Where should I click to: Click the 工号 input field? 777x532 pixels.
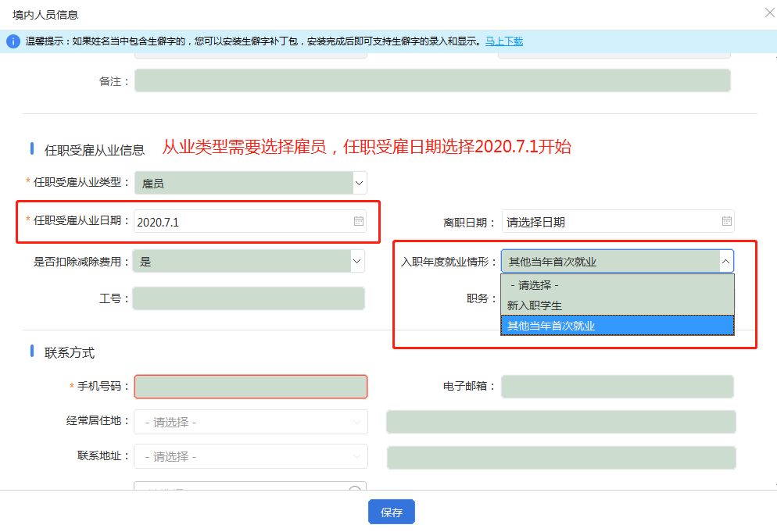tap(249, 298)
